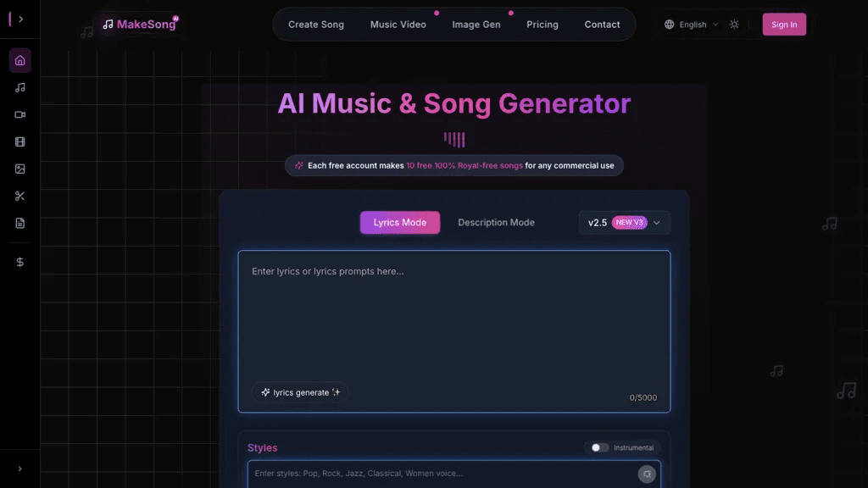Click the MakeSong logo
The height and width of the screenshot is (488, 868).
point(140,25)
